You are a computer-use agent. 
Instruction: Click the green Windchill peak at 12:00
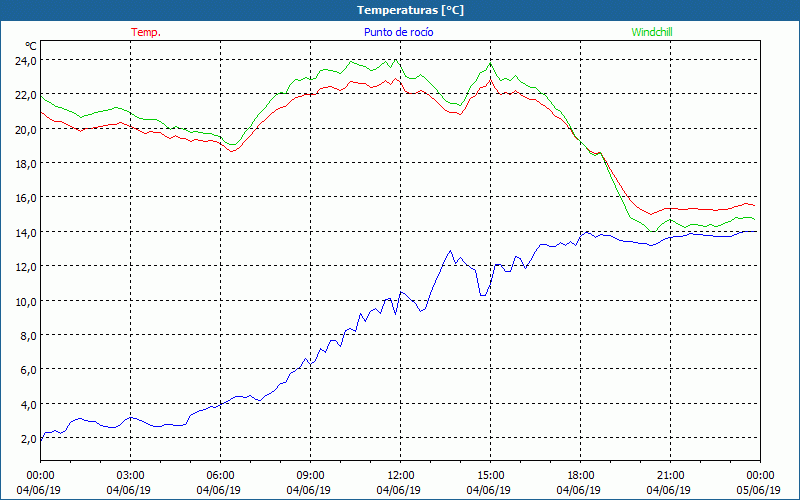point(395,60)
